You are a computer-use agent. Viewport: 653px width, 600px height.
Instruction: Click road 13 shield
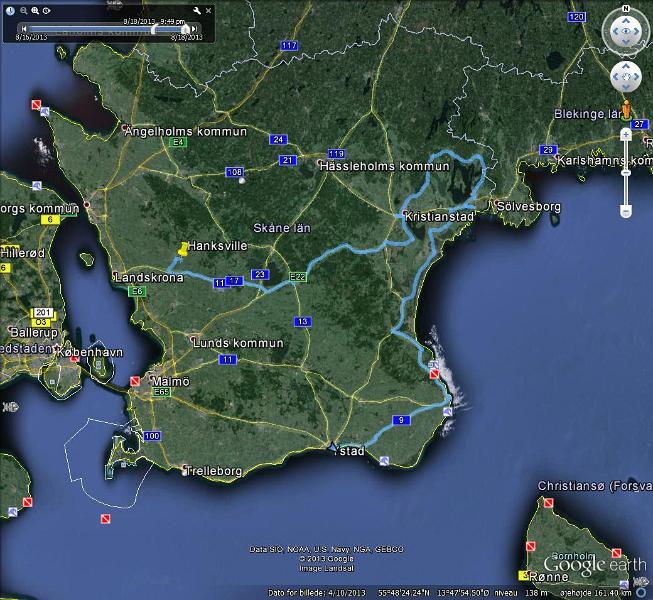tap(302, 321)
